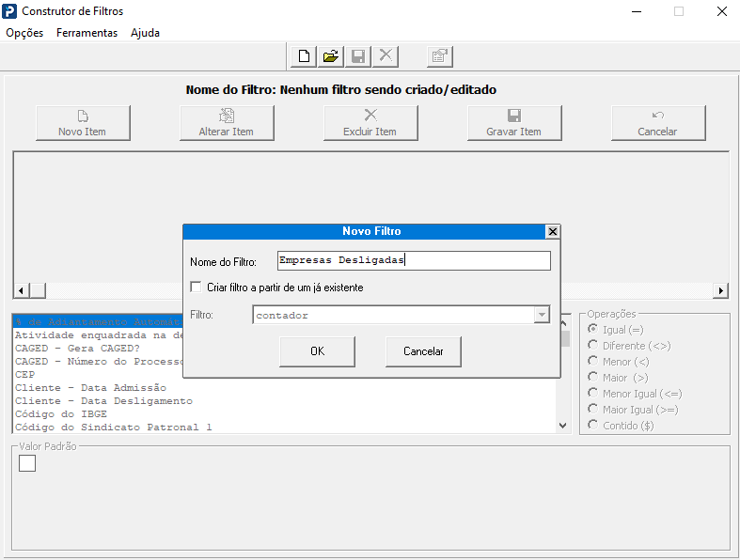Click the Alterar Item button
Screen dimensions: 740x560
click(227, 123)
